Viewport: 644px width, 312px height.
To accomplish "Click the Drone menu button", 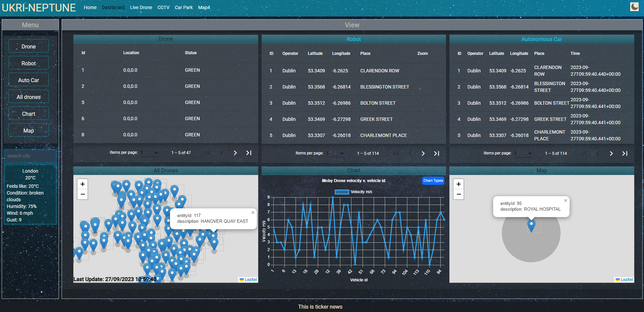I will [29, 46].
